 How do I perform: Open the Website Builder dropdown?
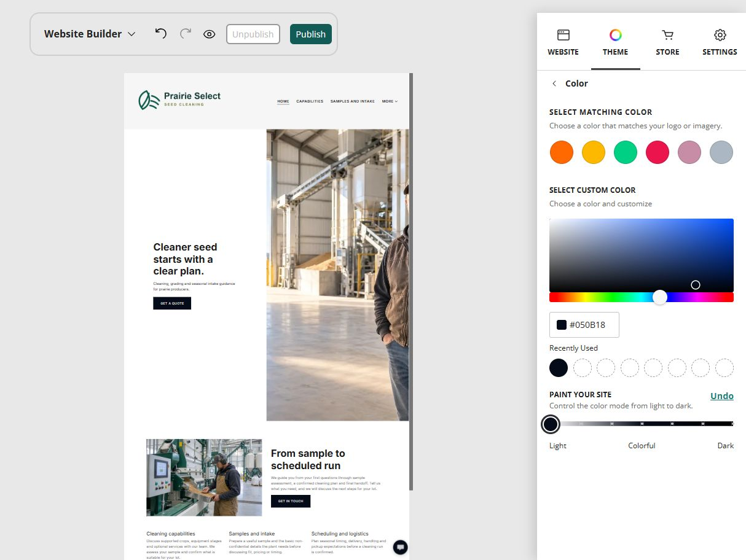(x=90, y=34)
